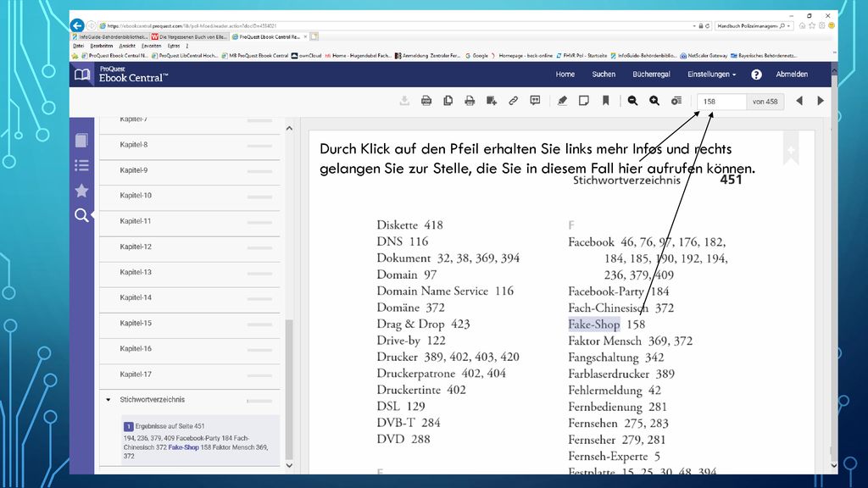The image size is (868, 488).
Task: Click browser forward arrow button
Action: pos(91,25)
